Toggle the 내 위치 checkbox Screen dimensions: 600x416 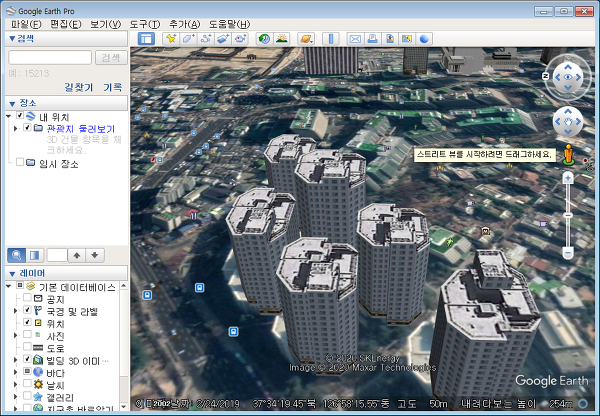click(20, 115)
